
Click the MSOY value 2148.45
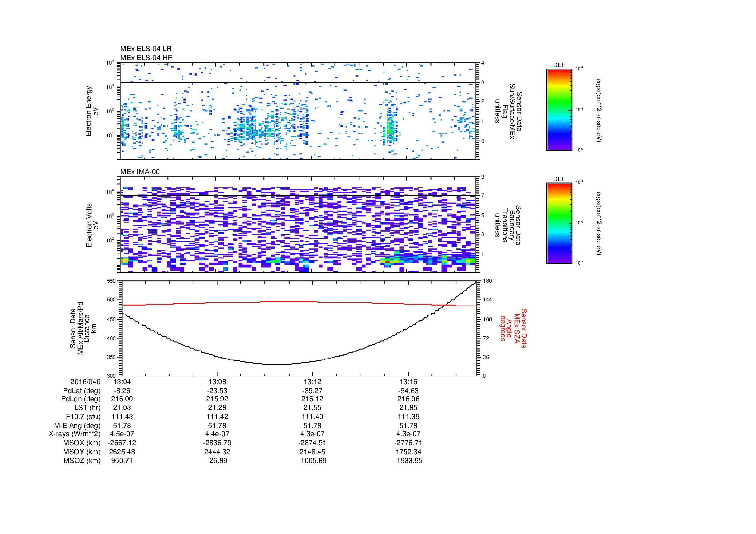pos(313,452)
